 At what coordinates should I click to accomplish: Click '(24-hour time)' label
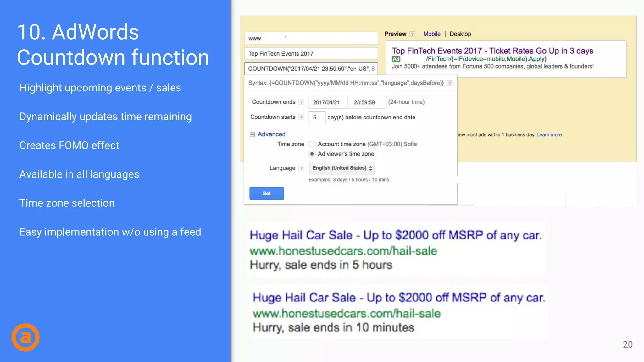coord(406,102)
